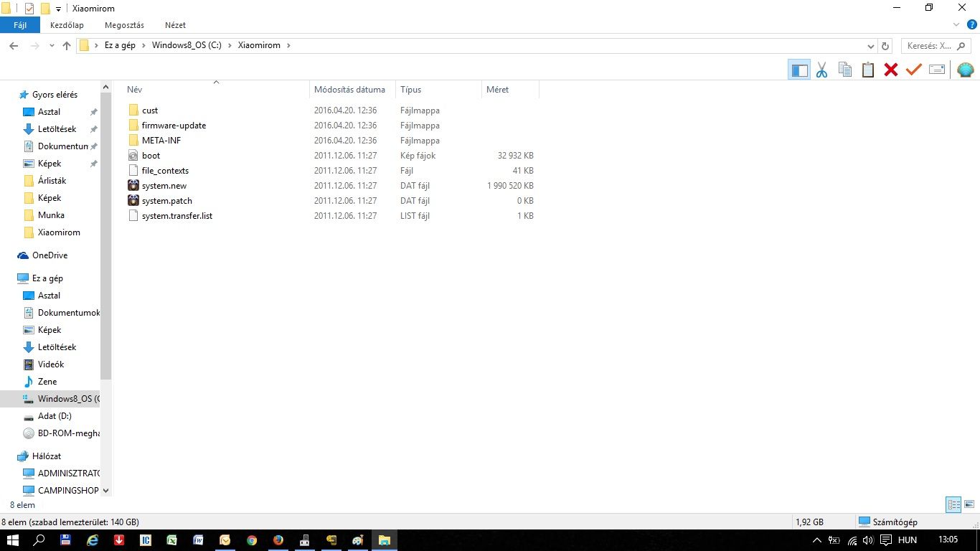Select the META-INF folder
The width and height of the screenshot is (980, 551).
pyautogui.click(x=161, y=141)
